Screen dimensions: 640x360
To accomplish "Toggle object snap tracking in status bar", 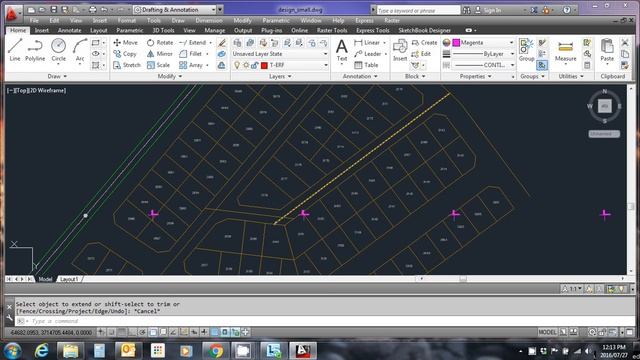I will coord(173,332).
